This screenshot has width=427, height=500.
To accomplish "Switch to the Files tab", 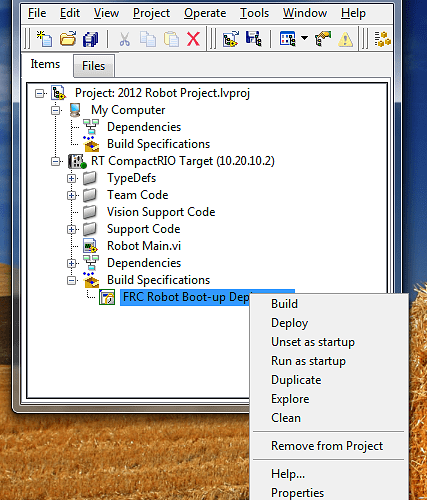I will (94, 66).
